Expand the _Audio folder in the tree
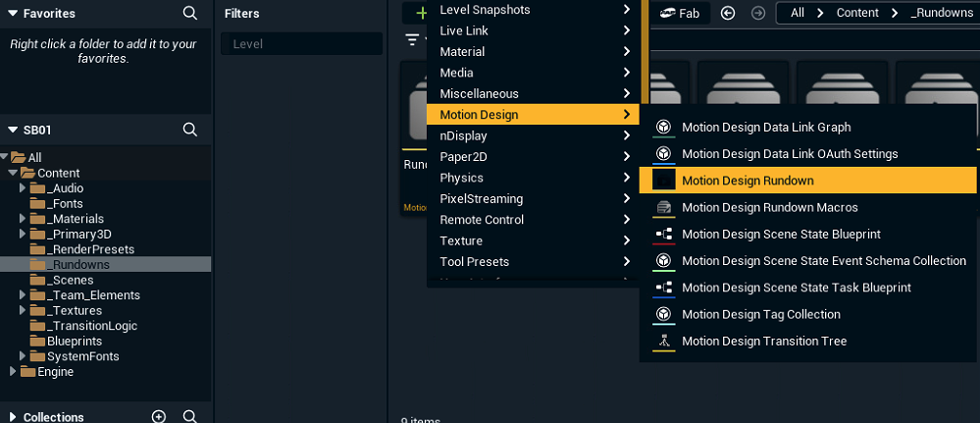The height and width of the screenshot is (423, 980). pyautogui.click(x=23, y=188)
